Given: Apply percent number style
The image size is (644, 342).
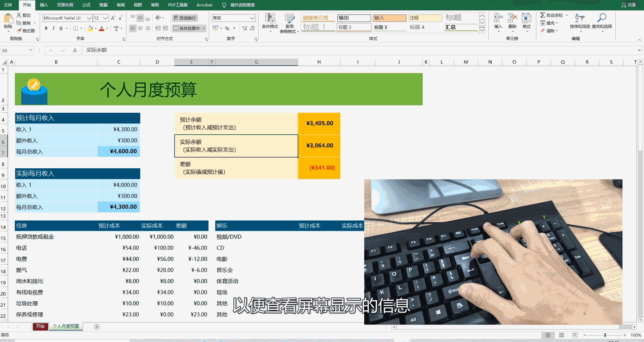Looking at the screenshot, I should (x=228, y=28).
